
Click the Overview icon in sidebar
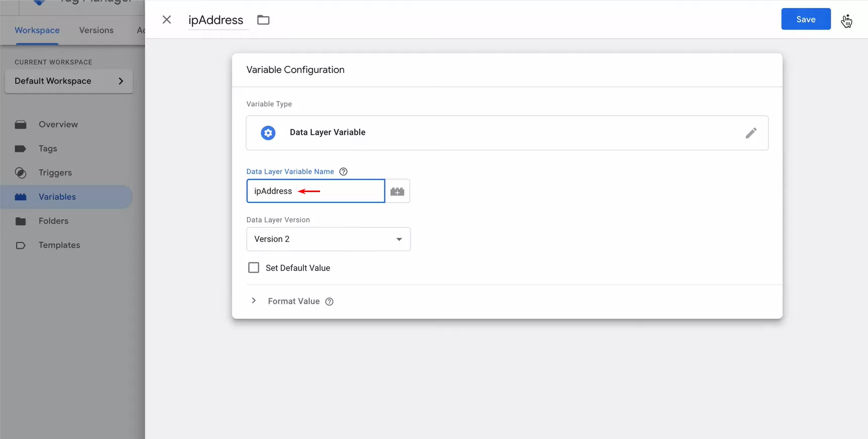point(21,125)
